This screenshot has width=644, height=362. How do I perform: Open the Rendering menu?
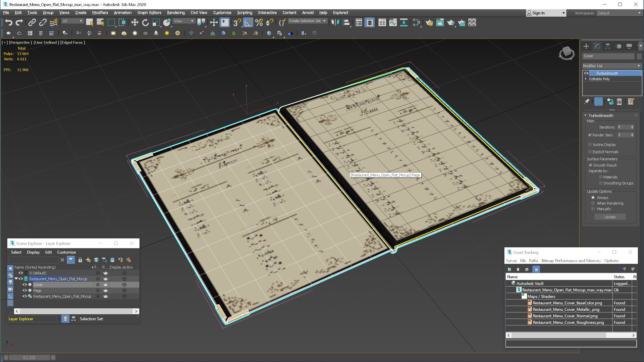pyautogui.click(x=176, y=13)
